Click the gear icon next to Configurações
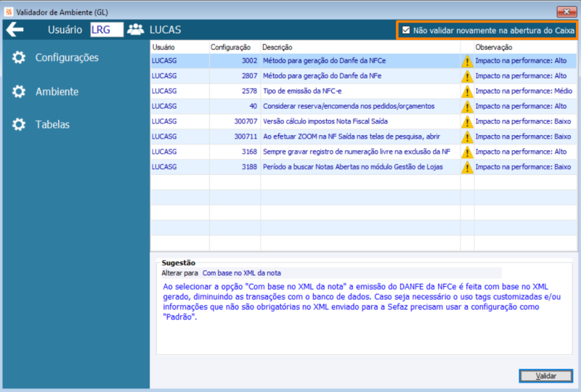Image resolution: width=581 pixels, height=392 pixels. (19, 57)
